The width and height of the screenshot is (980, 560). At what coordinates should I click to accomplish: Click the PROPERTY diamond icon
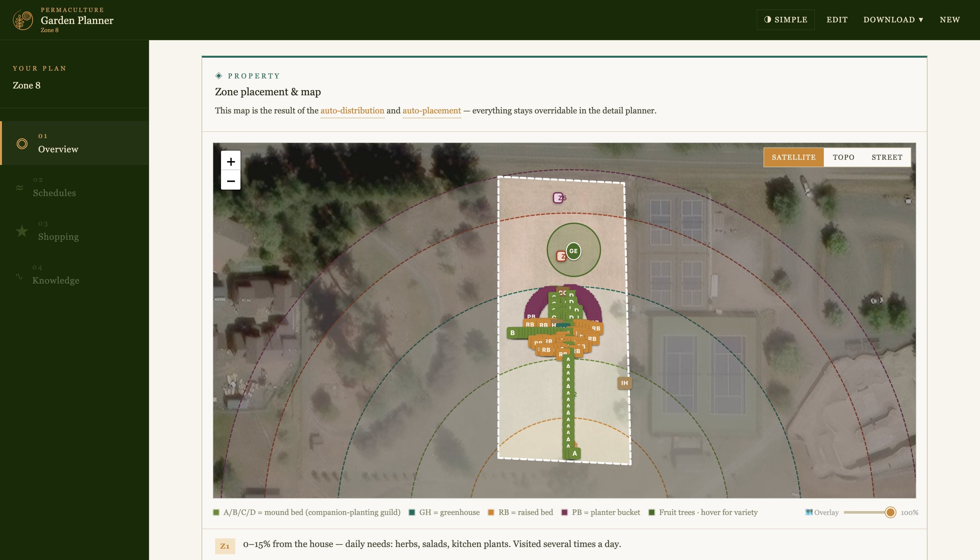(219, 76)
